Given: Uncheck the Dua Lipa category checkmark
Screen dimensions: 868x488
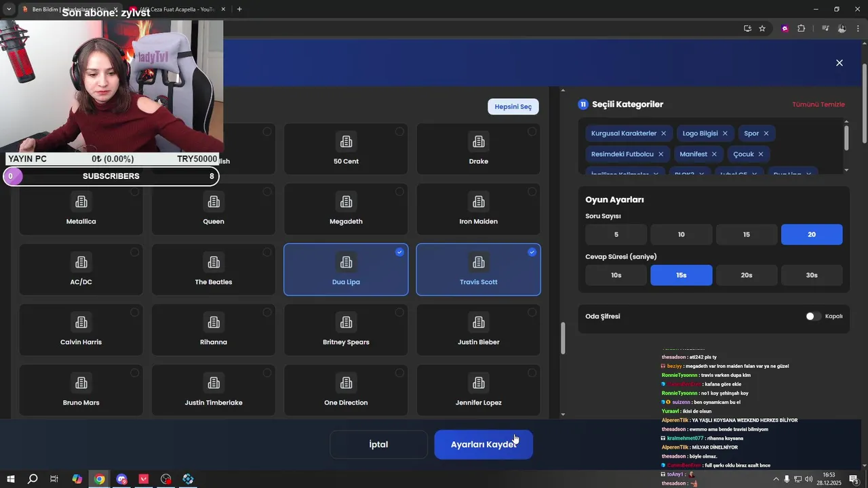Looking at the screenshot, I should point(399,252).
